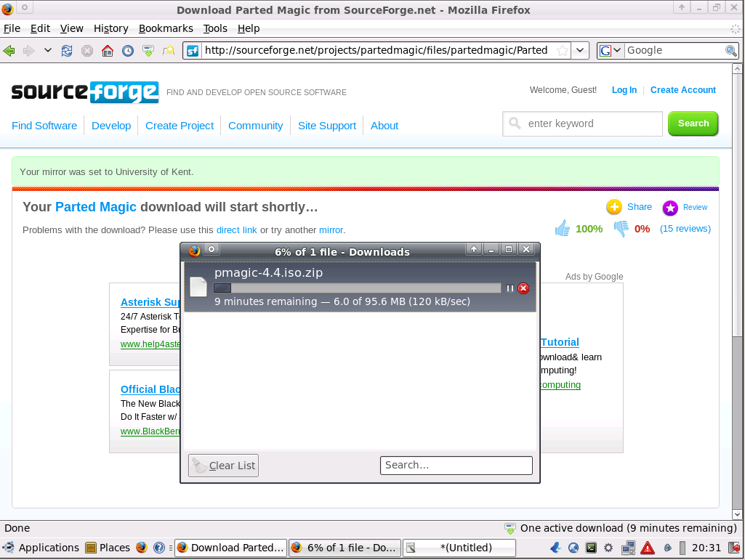Choose another mirror link

[x=331, y=230]
